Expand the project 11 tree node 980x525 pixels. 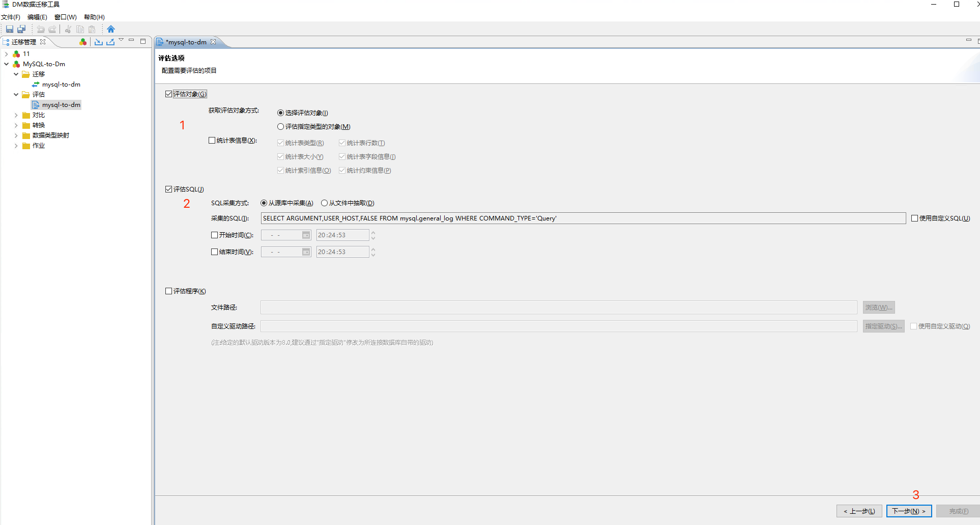(6, 53)
